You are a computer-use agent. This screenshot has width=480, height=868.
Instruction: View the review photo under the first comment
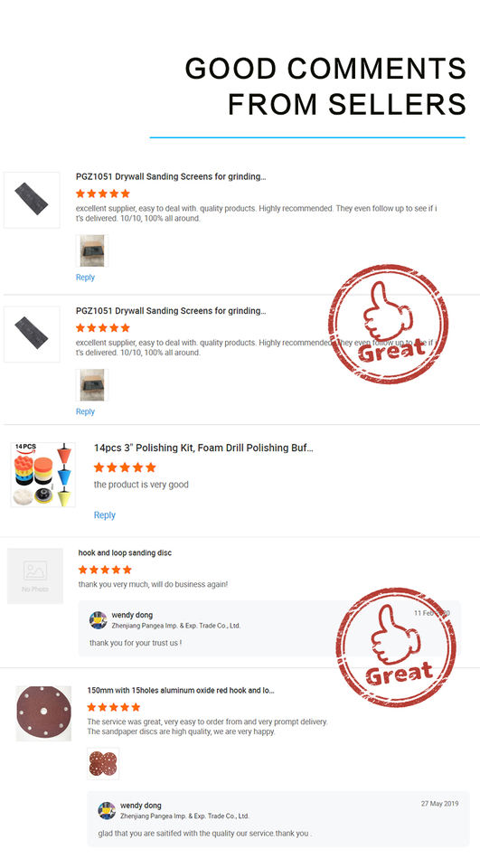[x=92, y=250]
